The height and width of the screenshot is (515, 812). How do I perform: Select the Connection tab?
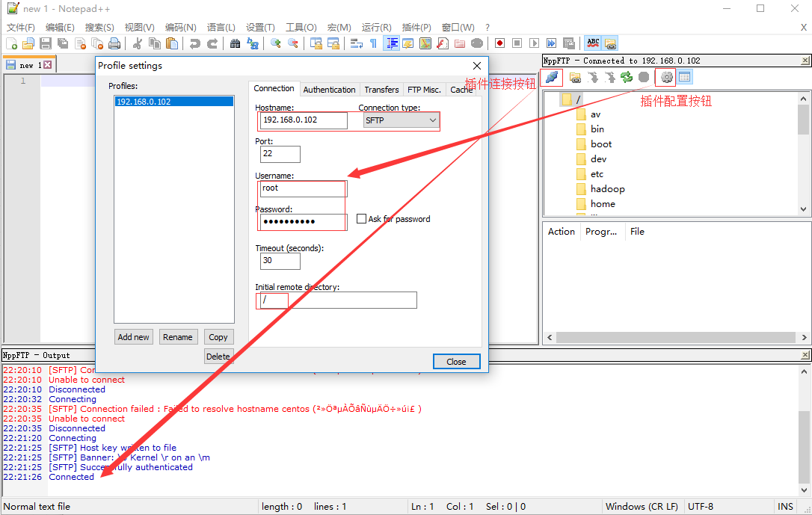[274, 88]
